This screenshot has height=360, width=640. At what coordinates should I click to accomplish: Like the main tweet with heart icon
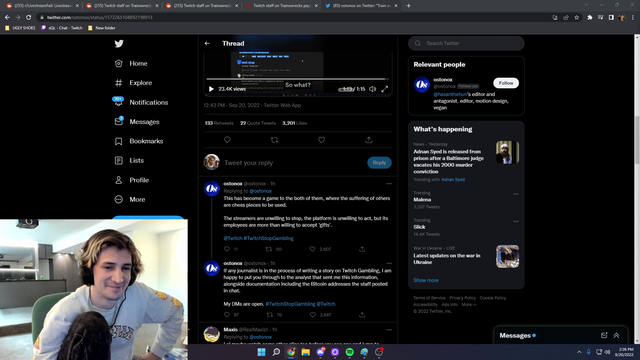[322, 140]
